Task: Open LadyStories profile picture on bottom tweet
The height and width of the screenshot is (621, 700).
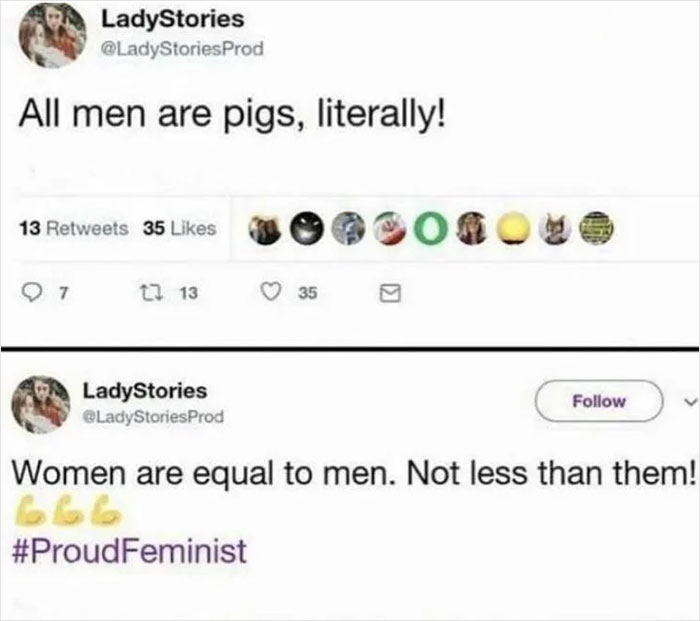Action: click(x=43, y=404)
